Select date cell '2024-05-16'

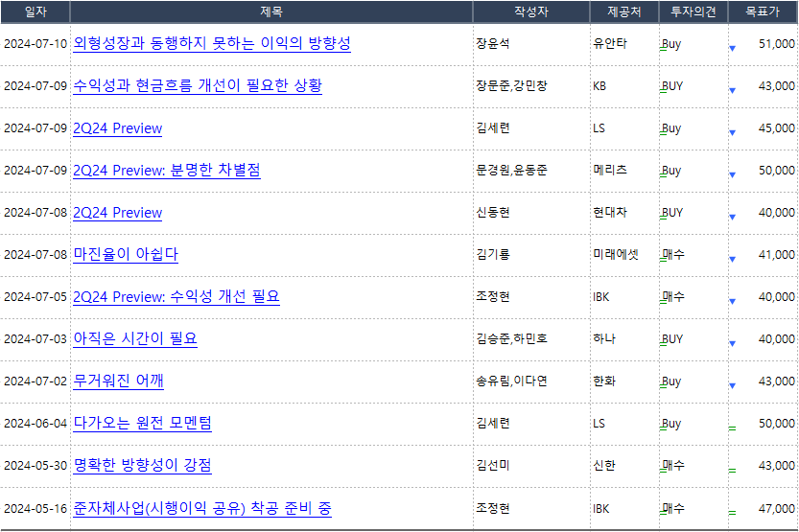[x=35, y=509]
